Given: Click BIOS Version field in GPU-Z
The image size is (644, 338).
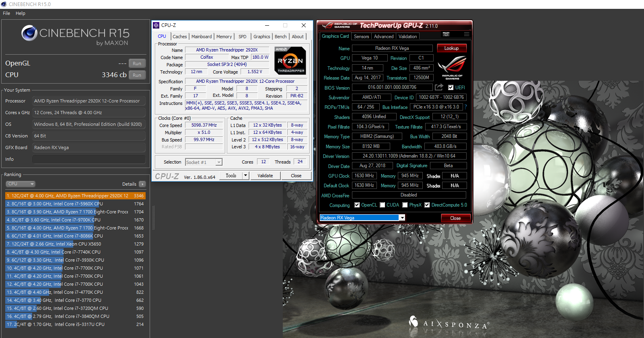Looking at the screenshot, I should pos(392,87).
